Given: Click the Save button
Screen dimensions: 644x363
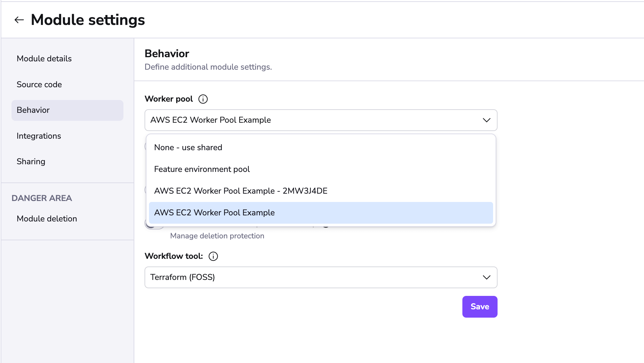Looking at the screenshot, I should point(480,306).
